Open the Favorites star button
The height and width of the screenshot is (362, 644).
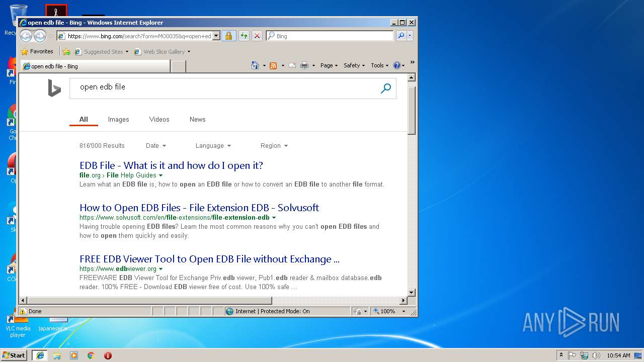click(x=37, y=51)
